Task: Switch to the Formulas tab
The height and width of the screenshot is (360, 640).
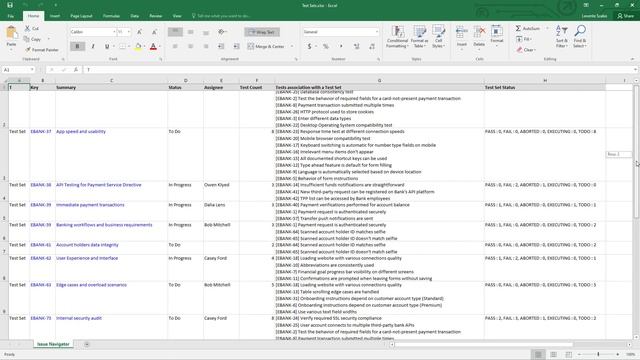Action: [x=111, y=16]
